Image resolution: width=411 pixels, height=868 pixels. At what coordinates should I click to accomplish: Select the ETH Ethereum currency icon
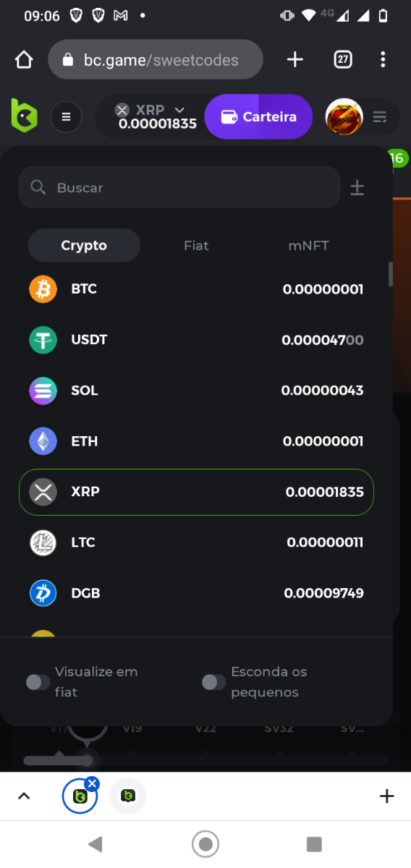(x=43, y=441)
